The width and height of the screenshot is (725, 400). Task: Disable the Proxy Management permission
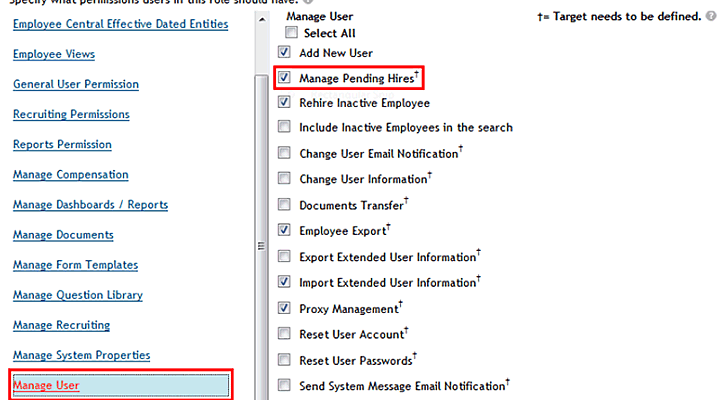click(285, 308)
